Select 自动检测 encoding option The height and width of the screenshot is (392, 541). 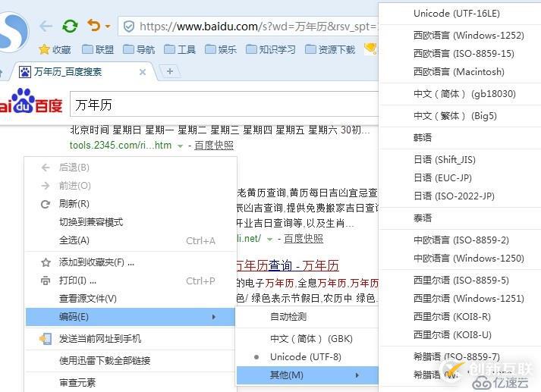(308, 317)
